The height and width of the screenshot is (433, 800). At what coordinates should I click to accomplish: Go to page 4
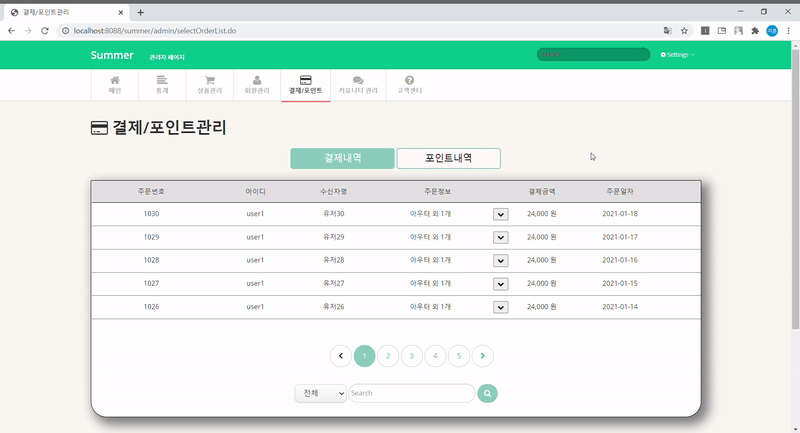pos(435,356)
